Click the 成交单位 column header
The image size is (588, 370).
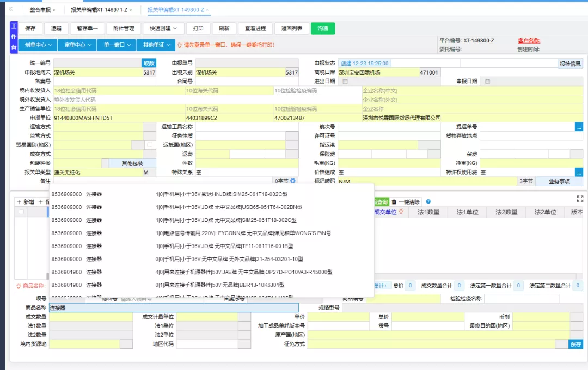(385, 212)
